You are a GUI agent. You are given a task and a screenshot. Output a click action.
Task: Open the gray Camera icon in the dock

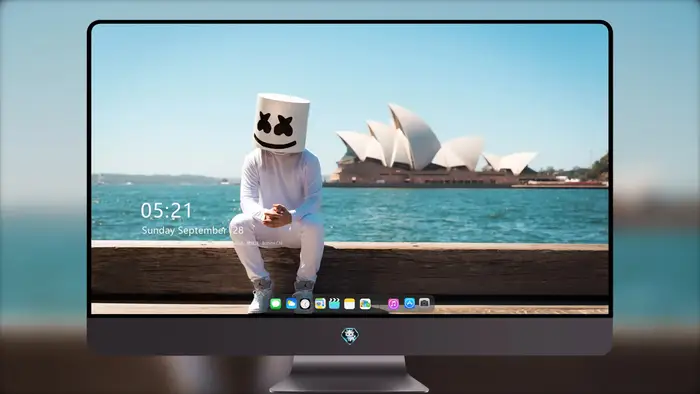coord(424,303)
